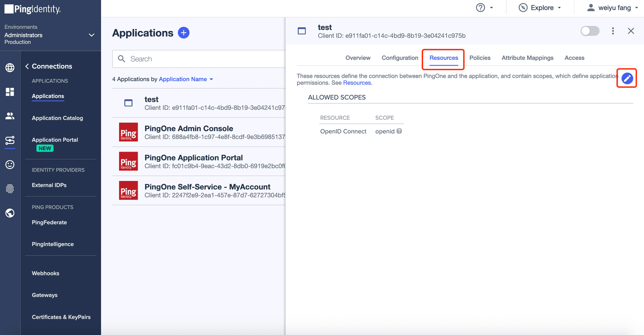Open the weiyu fang account menu

click(612, 8)
